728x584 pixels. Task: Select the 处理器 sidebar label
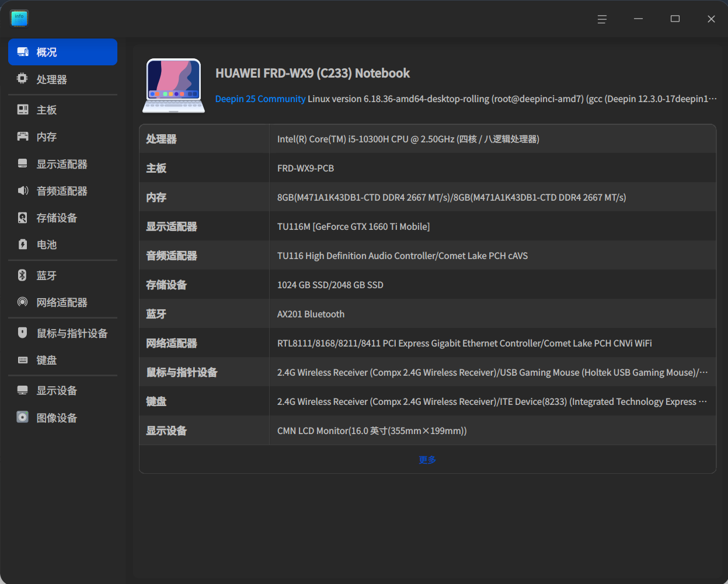[52, 79]
